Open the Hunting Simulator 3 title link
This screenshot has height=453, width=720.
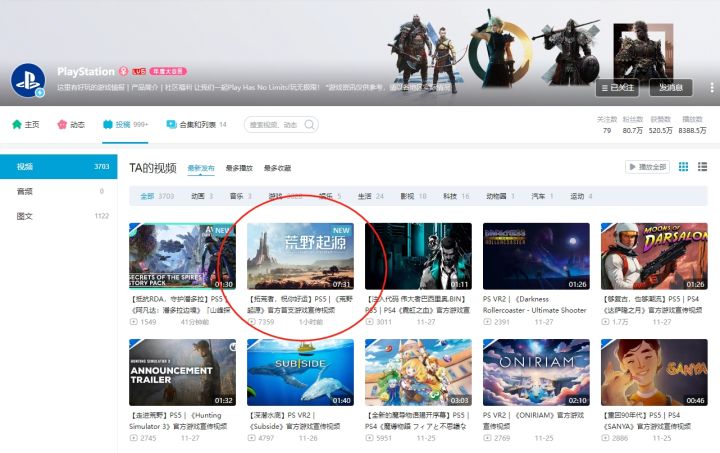(x=178, y=420)
